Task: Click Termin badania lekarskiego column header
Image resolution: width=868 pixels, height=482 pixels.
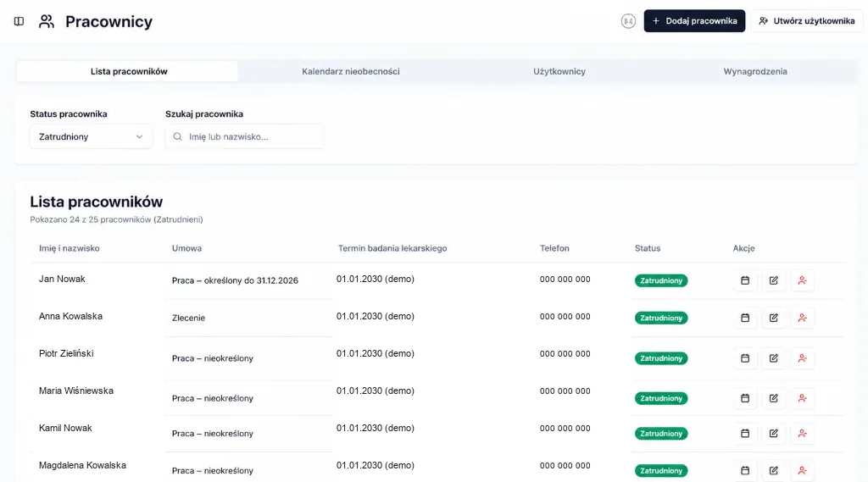Action: click(x=392, y=248)
